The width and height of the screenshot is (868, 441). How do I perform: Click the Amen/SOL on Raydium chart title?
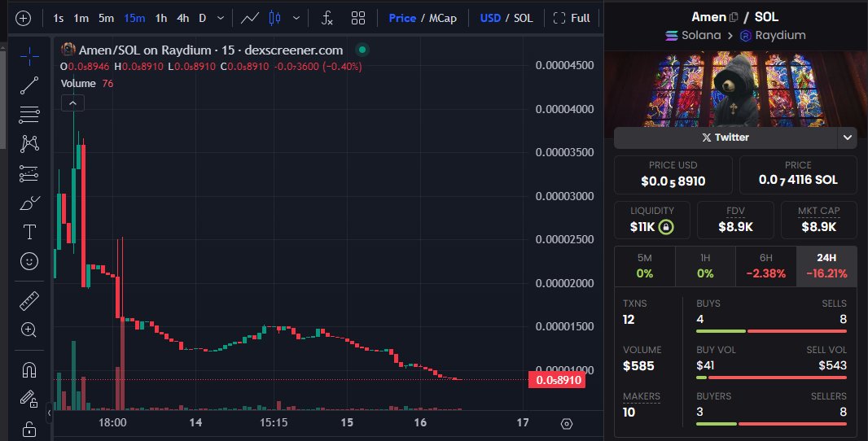point(211,50)
